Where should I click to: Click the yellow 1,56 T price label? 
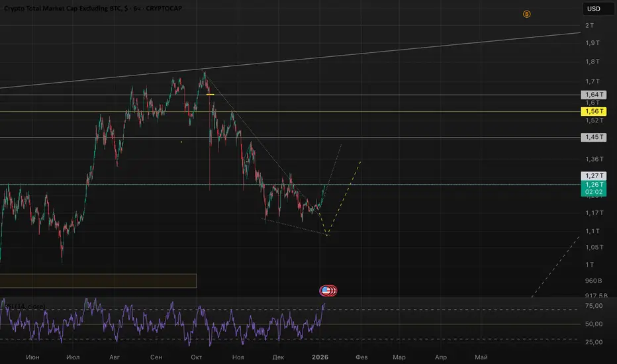pos(594,111)
